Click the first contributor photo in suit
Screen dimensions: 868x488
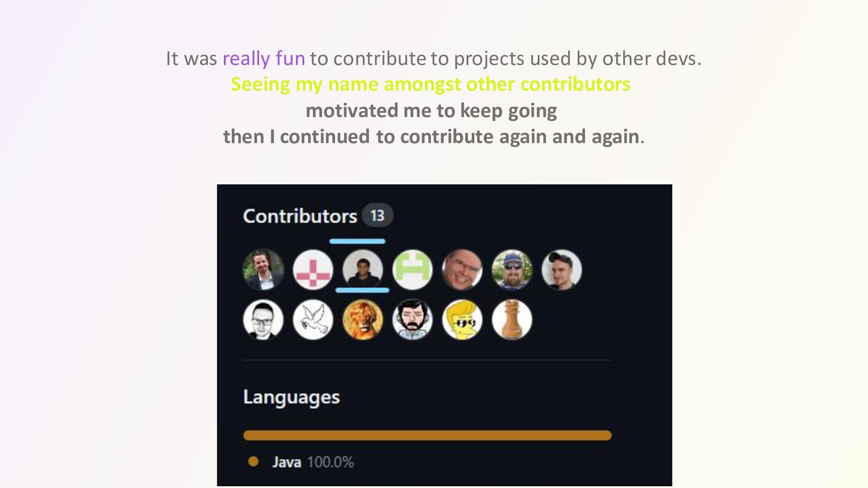click(263, 270)
